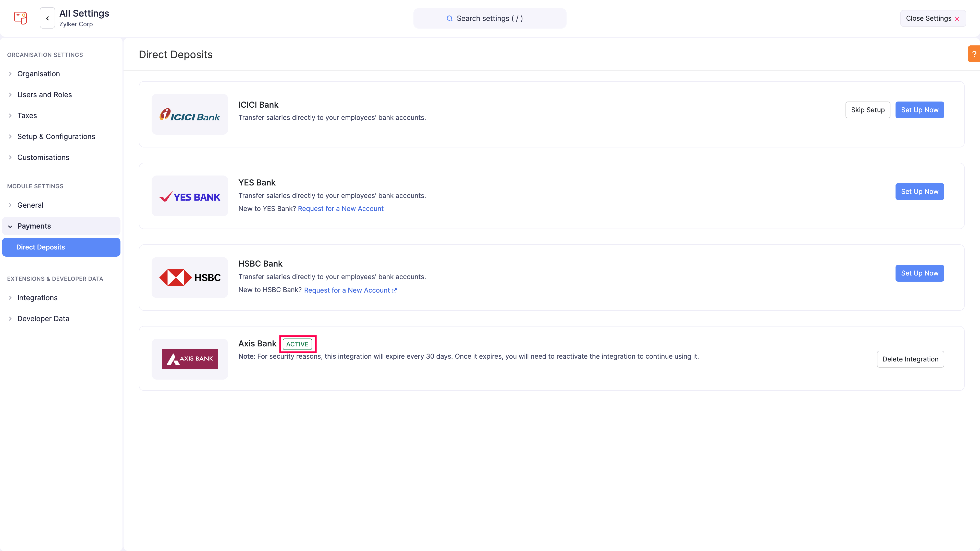Delete the Axis Bank integration
Image resolution: width=980 pixels, height=551 pixels.
click(x=910, y=359)
